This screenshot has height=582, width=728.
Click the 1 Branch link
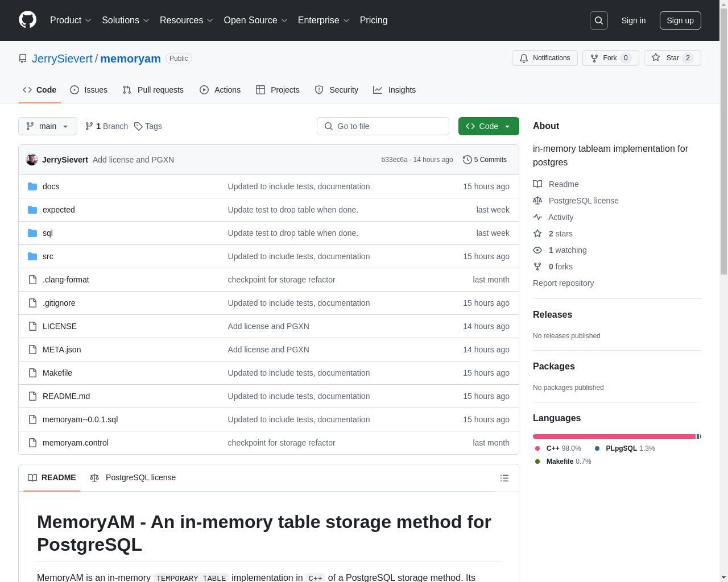pos(106,126)
